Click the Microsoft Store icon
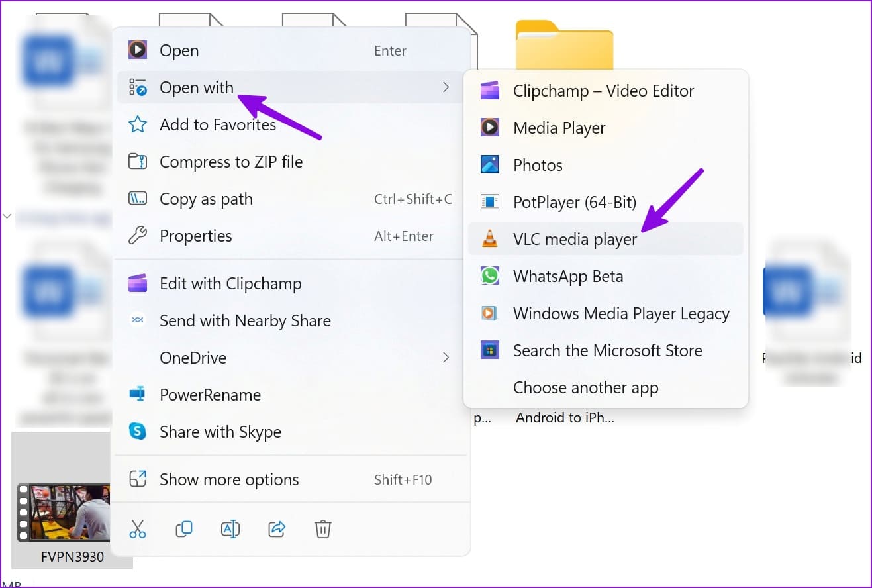The width and height of the screenshot is (872, 588). pos(489,350)
